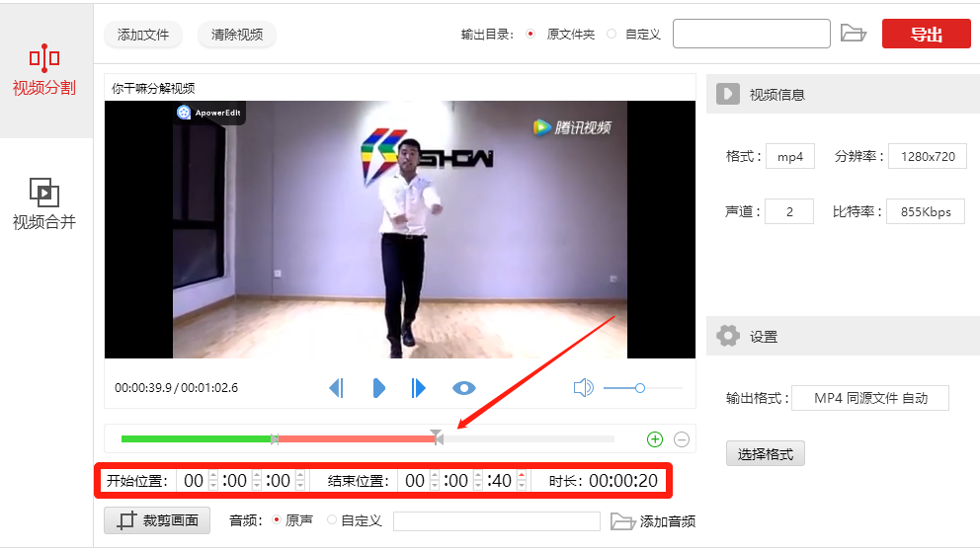Add a segment with green plus icon
The width and height of the screenshot is (980, 553).
[x=655, y=439]
